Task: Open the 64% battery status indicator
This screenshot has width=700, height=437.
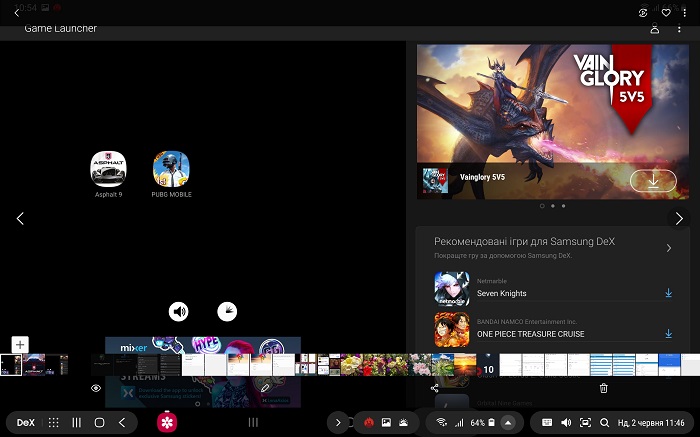Action: click(482, 423)
